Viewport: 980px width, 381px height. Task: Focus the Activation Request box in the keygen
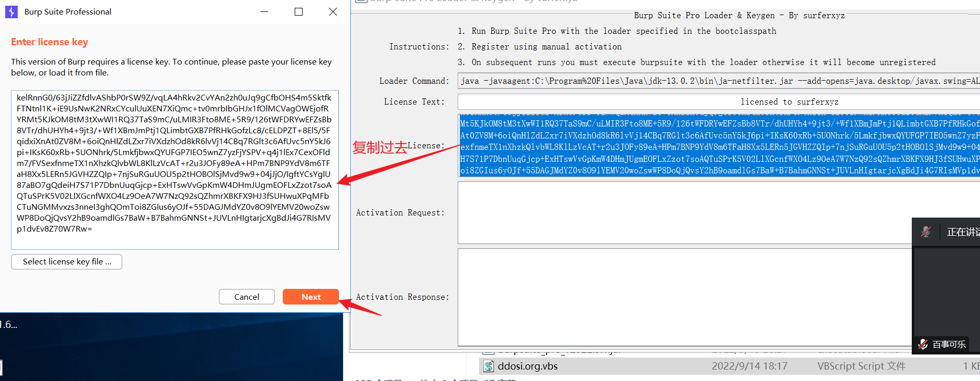point(685,212)
